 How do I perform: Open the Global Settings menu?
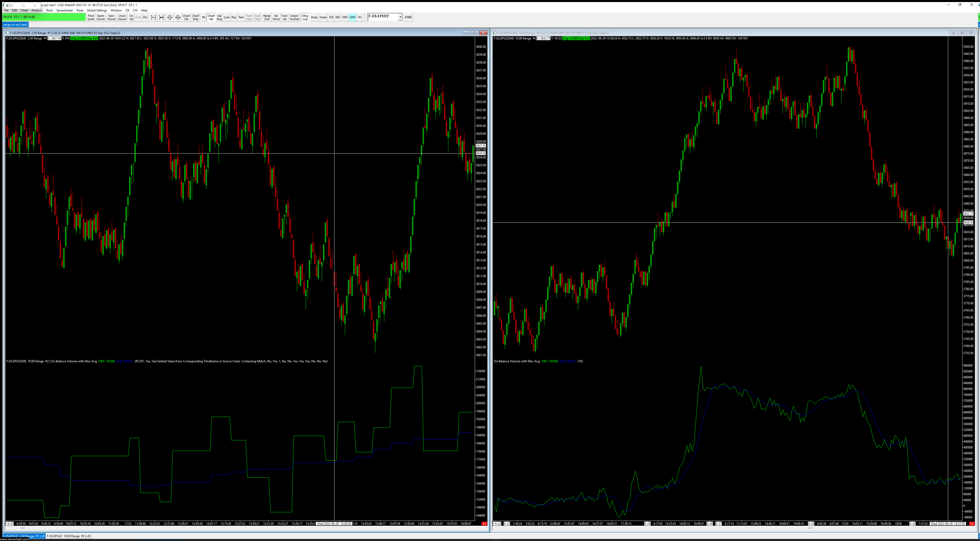point(97,10)
